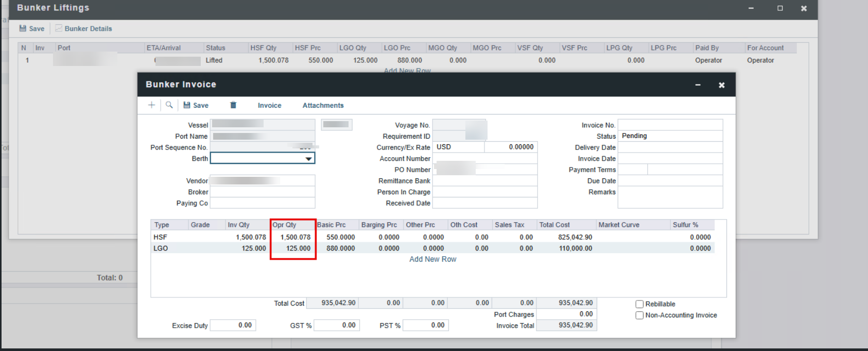Close the Bunker Invoice dialog
Screen dimensions: 868x351
coord(721,85)
